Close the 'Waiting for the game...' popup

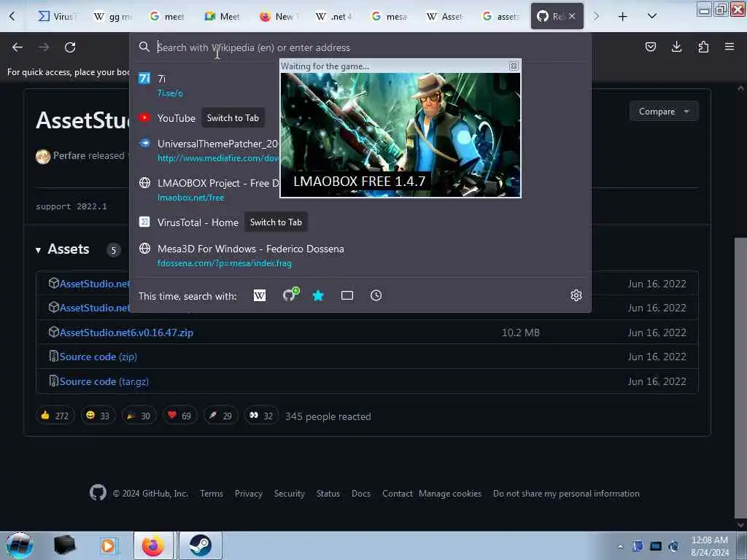point(514,66)
